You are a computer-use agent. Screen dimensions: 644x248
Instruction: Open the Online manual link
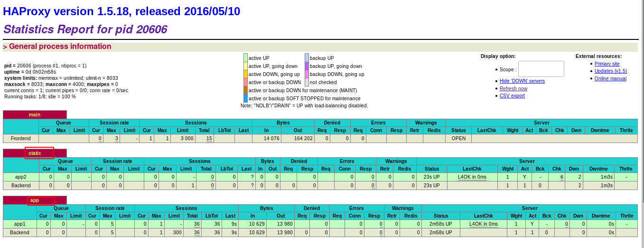tap(610, 78)
